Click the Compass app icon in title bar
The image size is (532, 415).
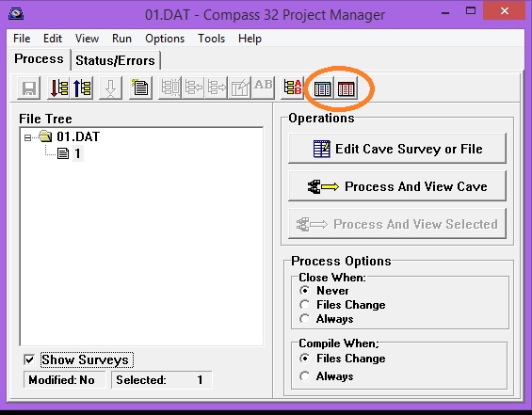pos(16,14)
